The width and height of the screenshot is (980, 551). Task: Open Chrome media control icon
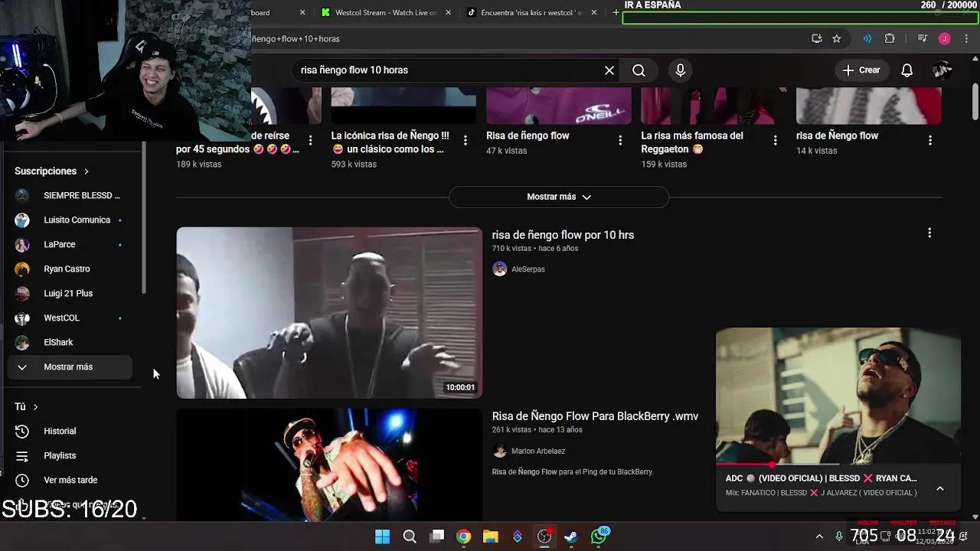923,38
